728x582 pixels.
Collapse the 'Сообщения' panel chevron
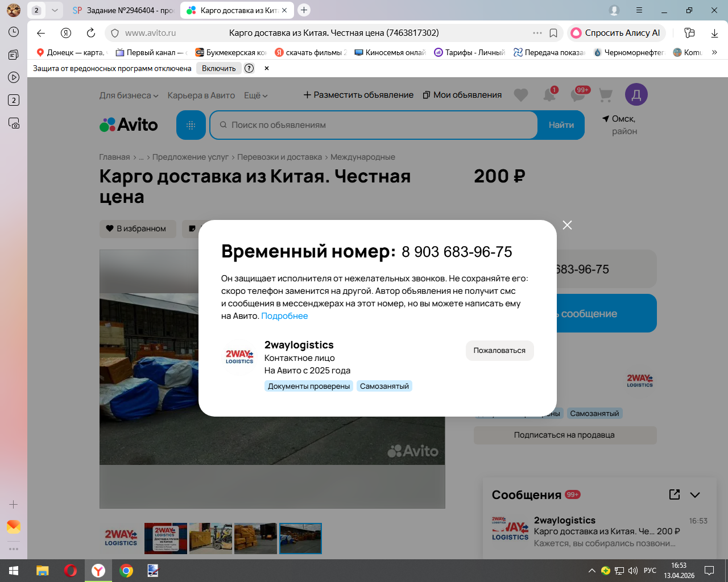[695, 495]
